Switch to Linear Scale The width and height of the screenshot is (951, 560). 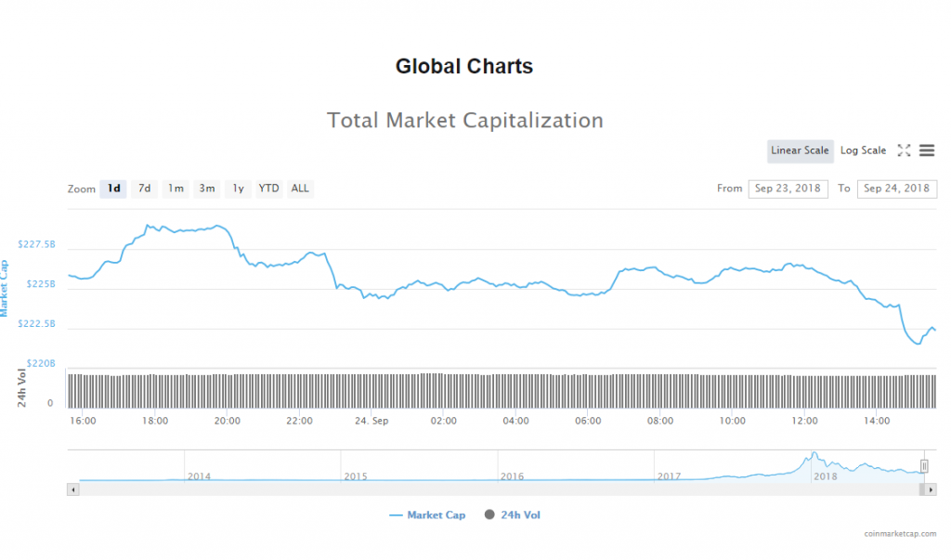coord(800,150)
